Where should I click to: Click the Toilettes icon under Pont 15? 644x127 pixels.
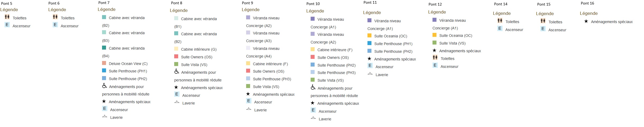point(543,21)
